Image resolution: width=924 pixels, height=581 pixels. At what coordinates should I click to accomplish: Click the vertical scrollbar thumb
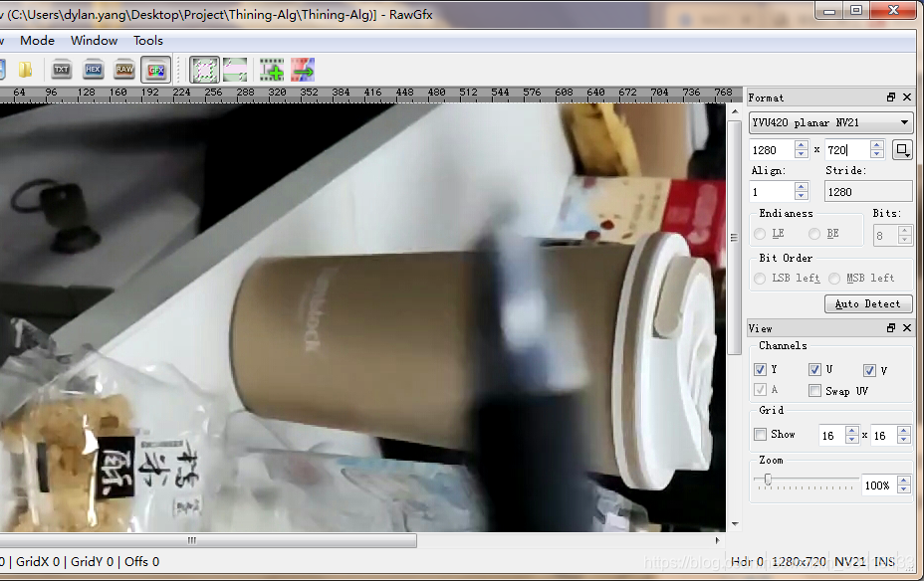(x=734, y=238)
